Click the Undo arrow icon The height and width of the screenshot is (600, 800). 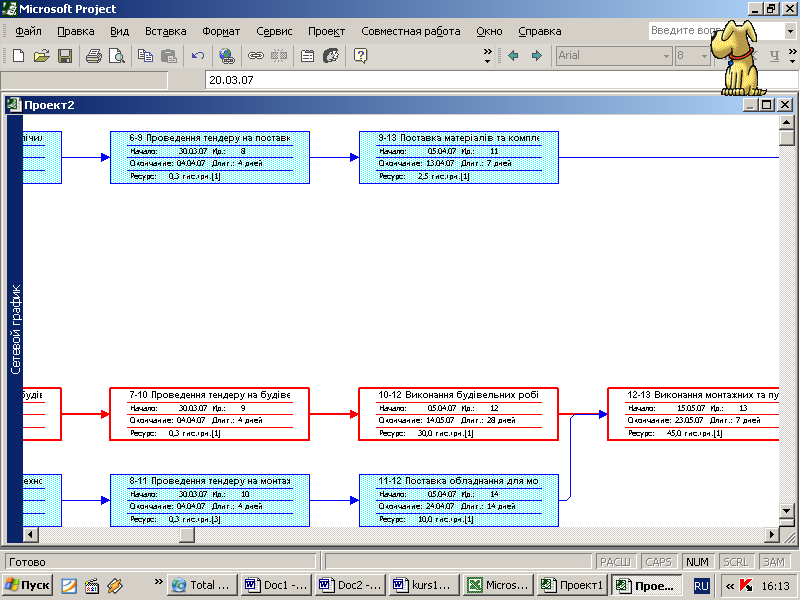pyautogui.click(x=198, y=56)
